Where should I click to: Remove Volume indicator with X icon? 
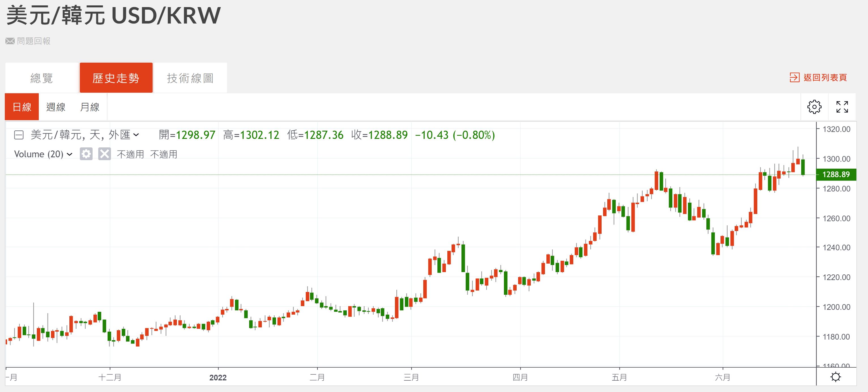pyautogui.click(x=104, y=154)
